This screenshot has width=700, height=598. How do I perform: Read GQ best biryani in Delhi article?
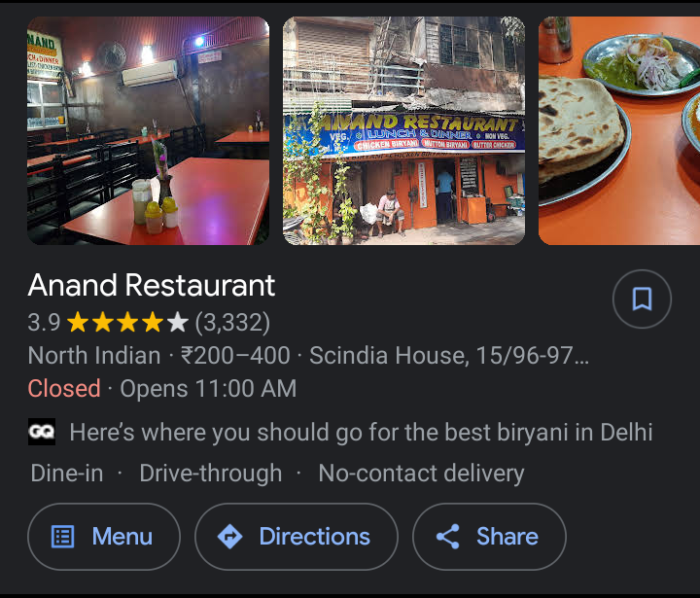coord(361,433)
